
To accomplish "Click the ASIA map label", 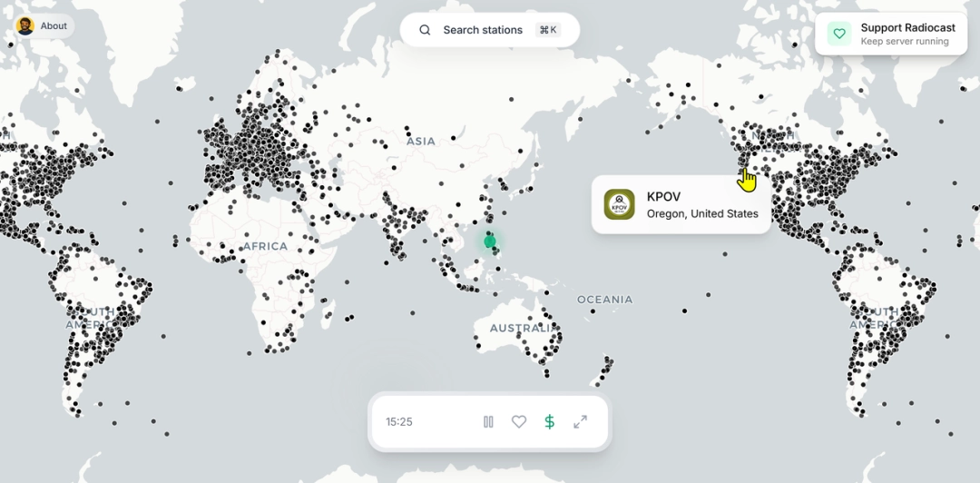I will [x=421, y=142].
